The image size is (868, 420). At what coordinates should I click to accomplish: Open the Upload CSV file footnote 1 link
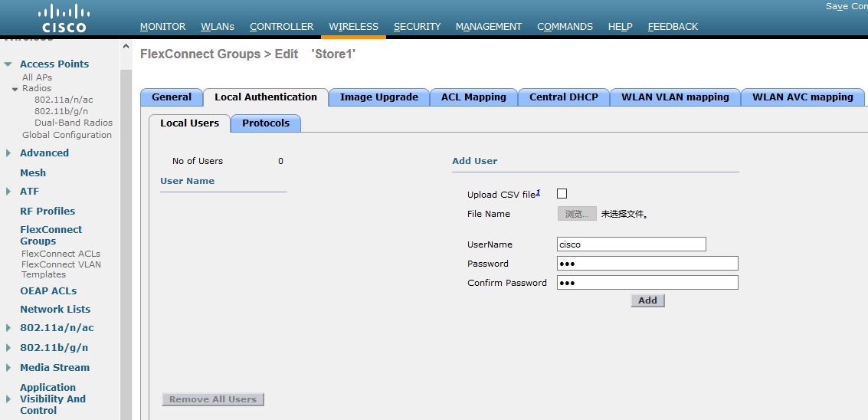pyautogui.click(x=538, y=193)
